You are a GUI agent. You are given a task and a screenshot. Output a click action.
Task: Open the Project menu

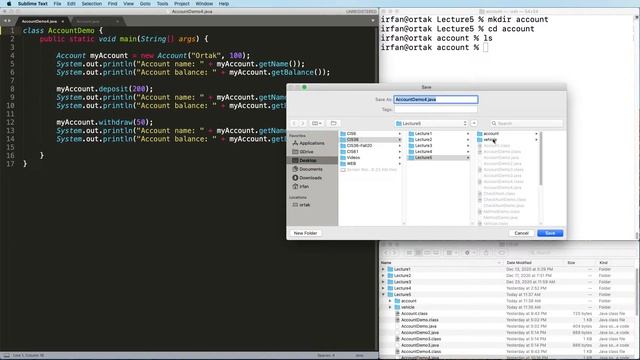coord(182,4)
